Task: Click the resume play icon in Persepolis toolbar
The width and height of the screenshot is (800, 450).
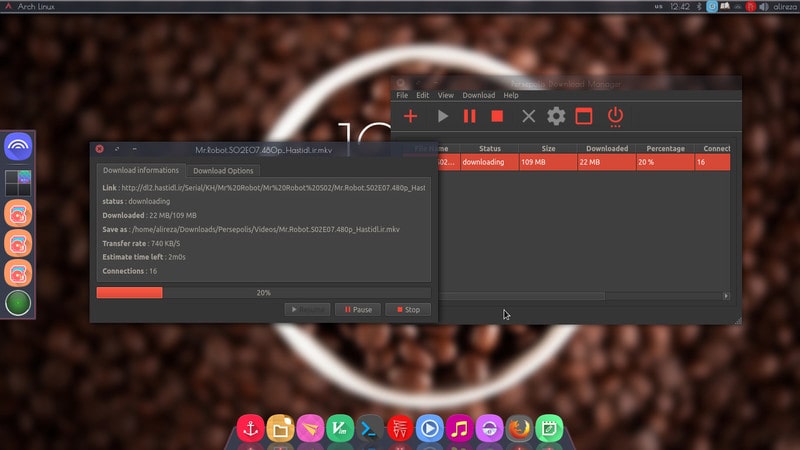Action: pyautogui.click(x=443, y=116)
